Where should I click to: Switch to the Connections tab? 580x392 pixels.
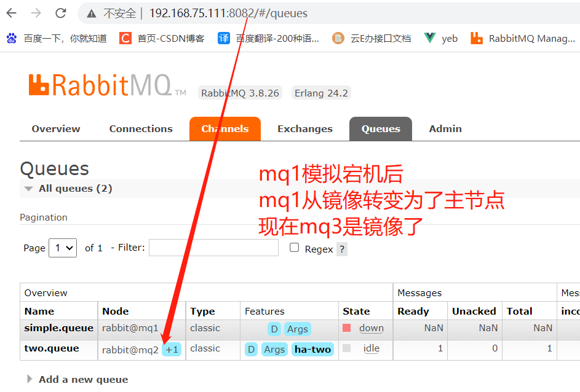141,128
